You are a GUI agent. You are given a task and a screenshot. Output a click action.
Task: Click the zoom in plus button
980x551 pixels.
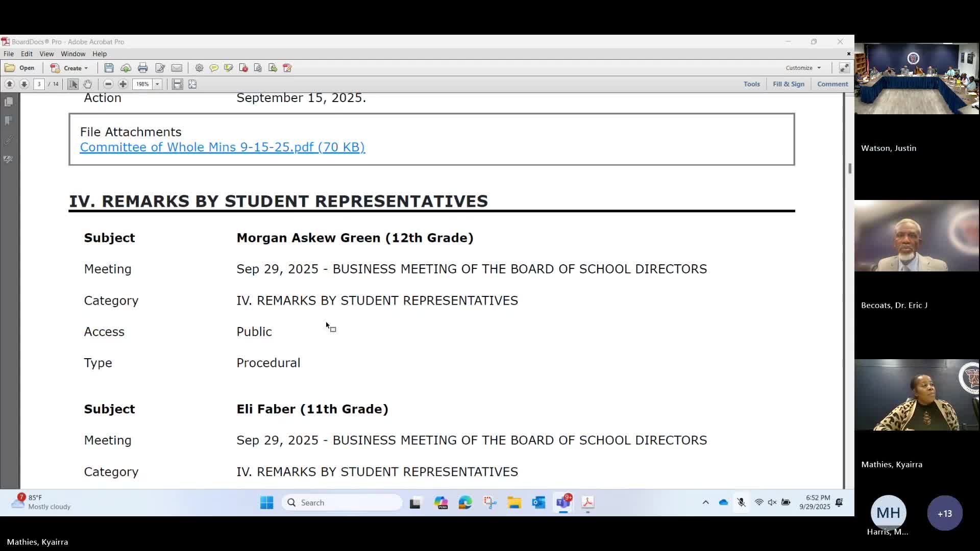tap(123, 84)
